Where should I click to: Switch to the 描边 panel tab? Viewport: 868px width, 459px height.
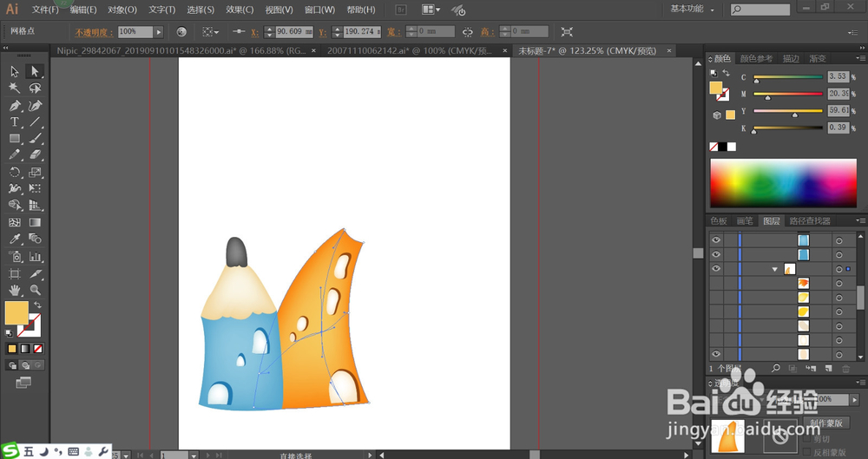[791, 59]
